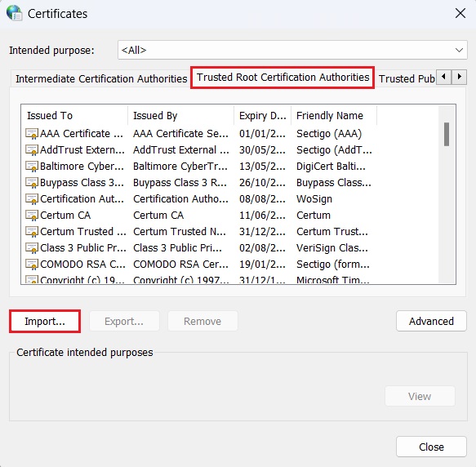Click the 19/01/2... expiry date cell
Image resolution: width=476 pixels, height=467 pixels.
262,265
